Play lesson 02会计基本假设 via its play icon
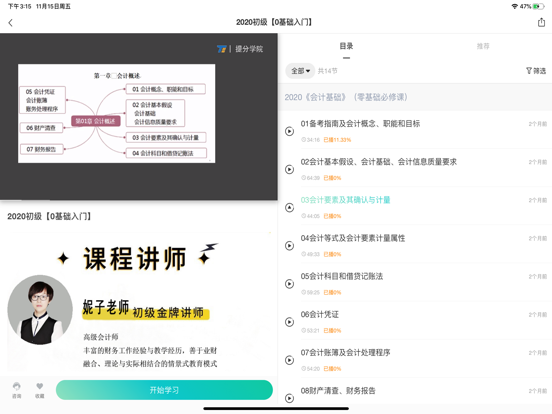This screenshot has height=414, width=552. [x=289, y=169]
